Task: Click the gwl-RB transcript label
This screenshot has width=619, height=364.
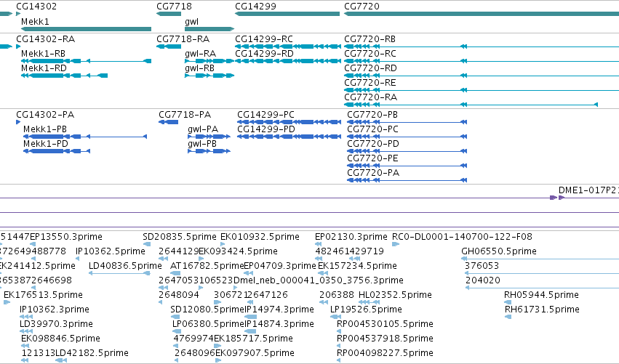Action: [x=199, y=68]
